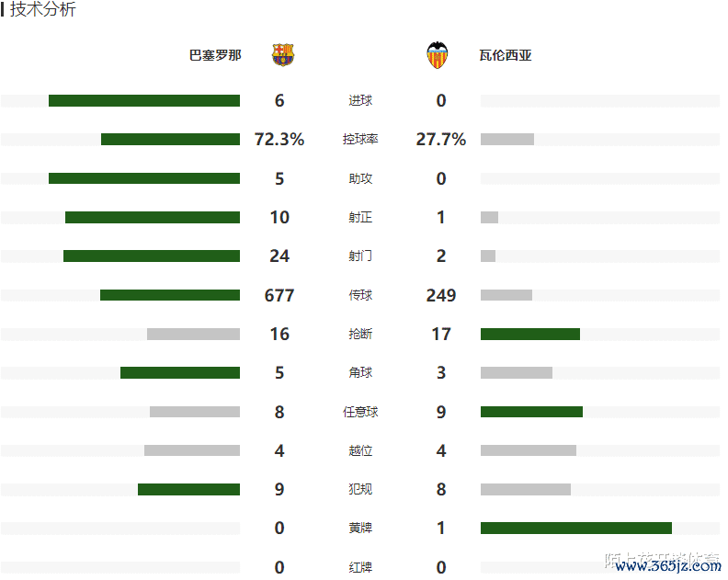728x580 pixels.
Task: Click Valencia's green 任意球 bar
Action: (531, 412)
